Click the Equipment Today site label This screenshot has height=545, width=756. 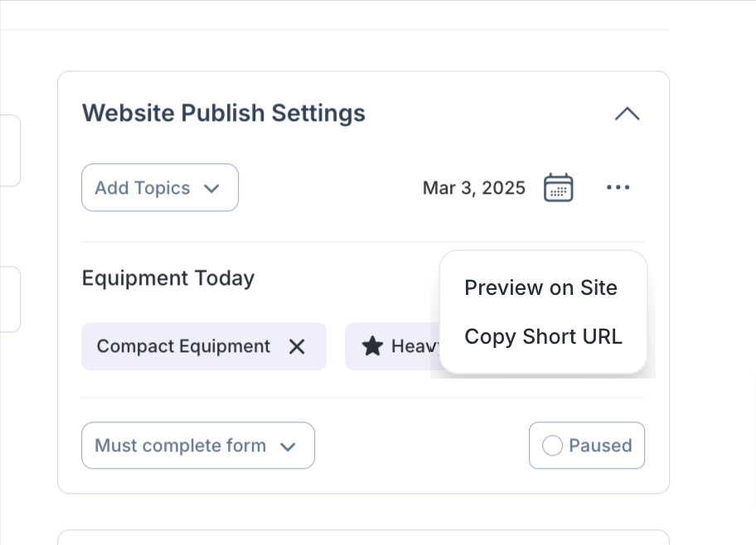pyautogui.click(x=167, y=278)
